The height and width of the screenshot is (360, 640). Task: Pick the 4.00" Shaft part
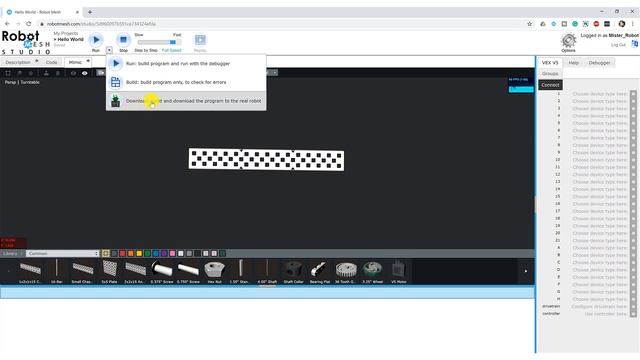click(x=267, y=271)
